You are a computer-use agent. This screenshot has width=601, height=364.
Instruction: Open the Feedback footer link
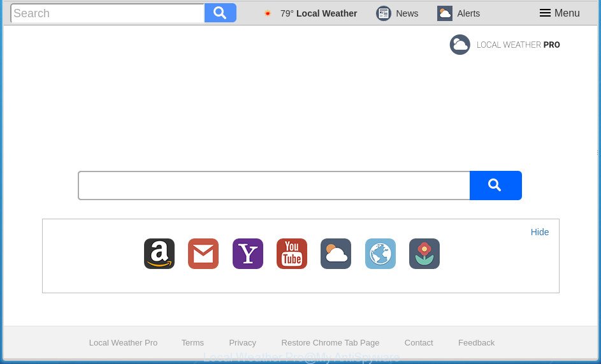coord(477,342)
